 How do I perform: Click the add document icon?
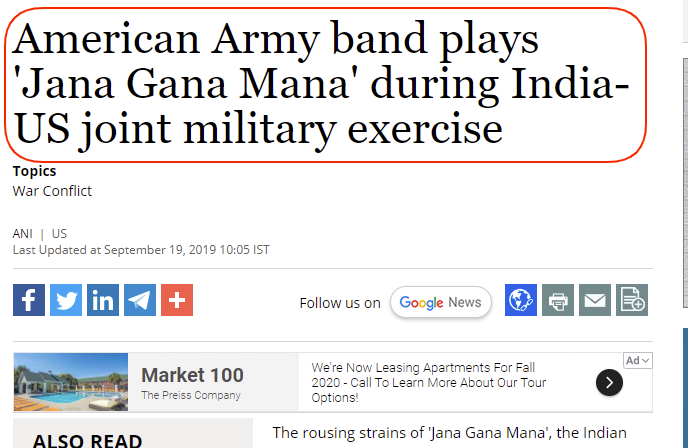point(632,300)
